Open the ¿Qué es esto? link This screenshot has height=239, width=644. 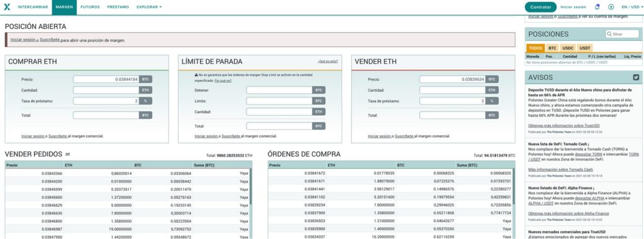(x=328, y=61)
